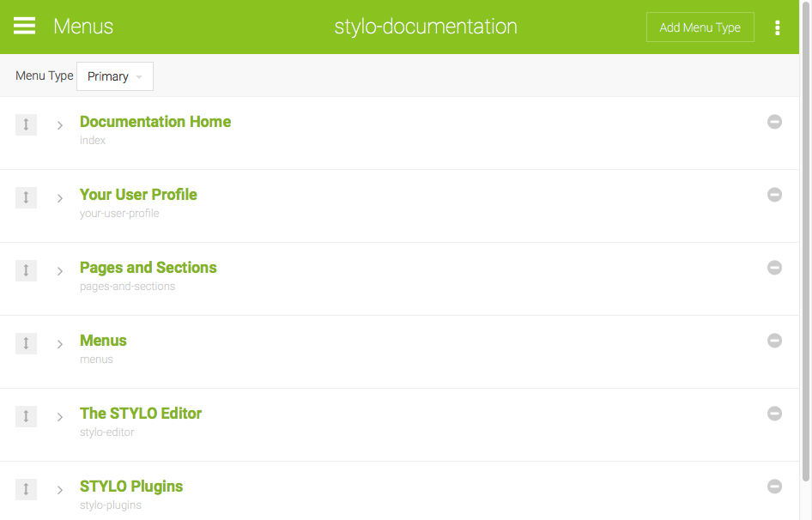Open the three-dot more options menu

(777, 27)
